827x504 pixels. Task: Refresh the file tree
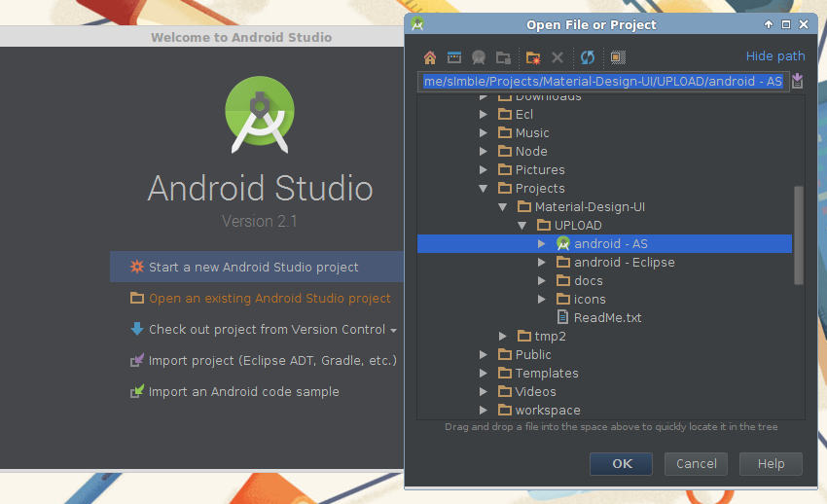(x=588, y=57)
